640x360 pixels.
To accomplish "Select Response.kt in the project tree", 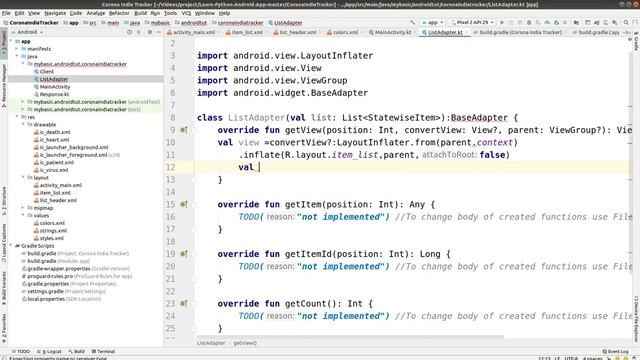I will coord(54,94).
